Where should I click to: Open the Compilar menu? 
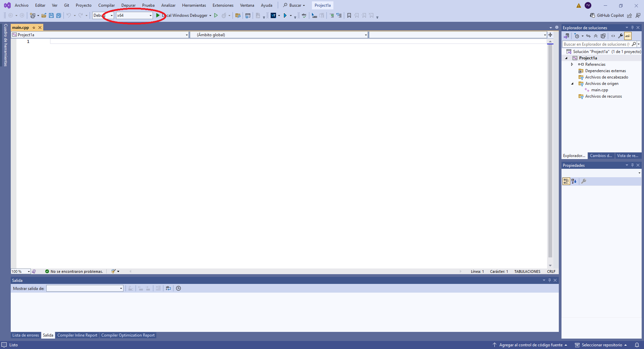106,5
